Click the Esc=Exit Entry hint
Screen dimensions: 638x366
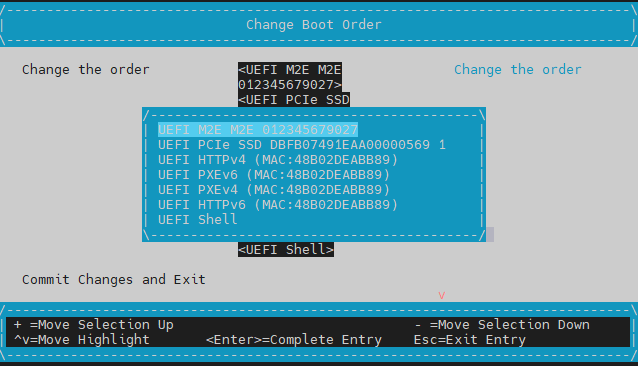coord(470,340)
